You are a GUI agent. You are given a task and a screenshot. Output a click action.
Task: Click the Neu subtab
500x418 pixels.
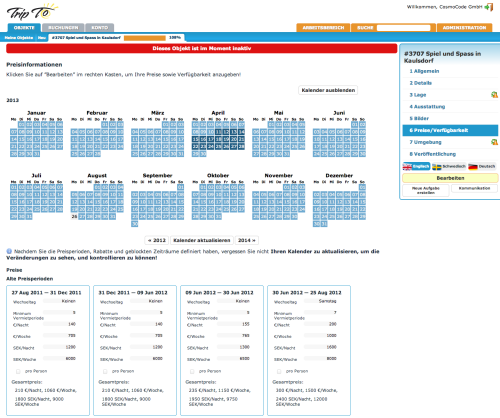pyautogui.click(x=42, y=38)
